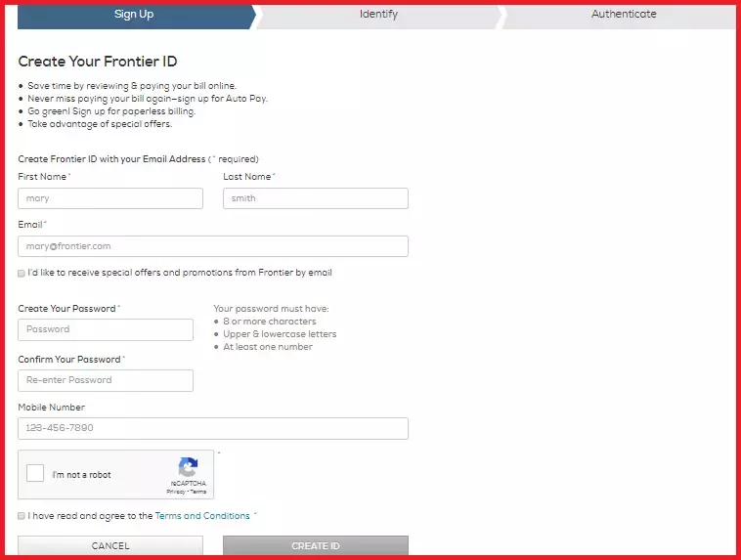Click the 'Save time by reviewing' bullet
Viewport: 741px width, 560px height.
pyautogui.click(x=132, y=86)
